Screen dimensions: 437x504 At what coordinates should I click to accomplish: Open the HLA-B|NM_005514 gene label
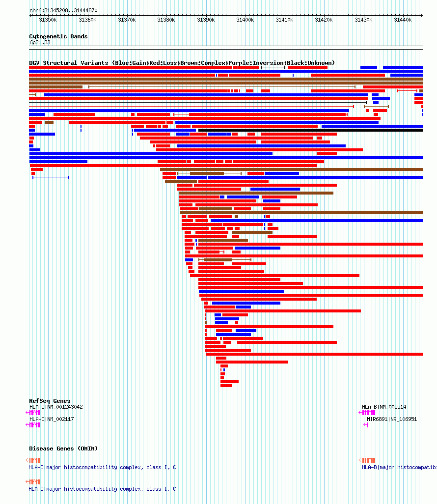tap(384, 407)
